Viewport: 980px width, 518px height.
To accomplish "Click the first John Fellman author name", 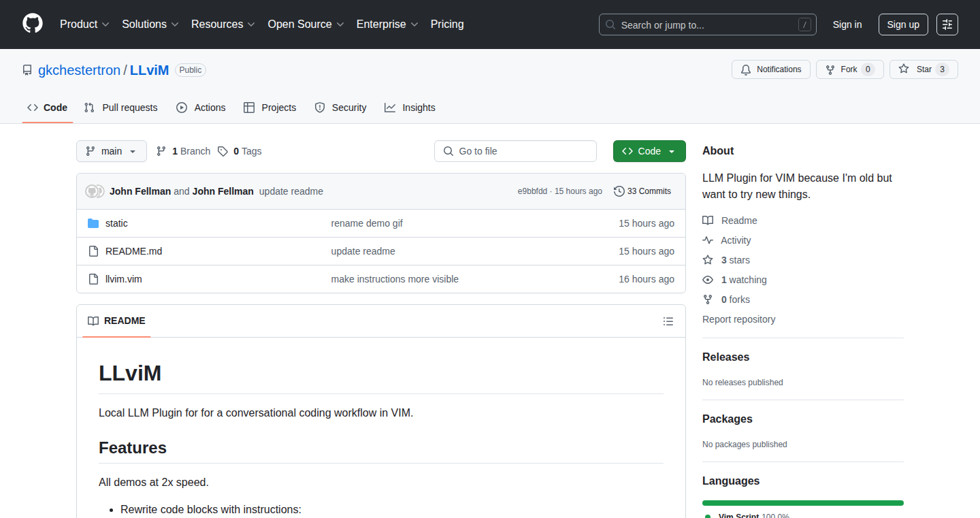I will tap(140, 191).
